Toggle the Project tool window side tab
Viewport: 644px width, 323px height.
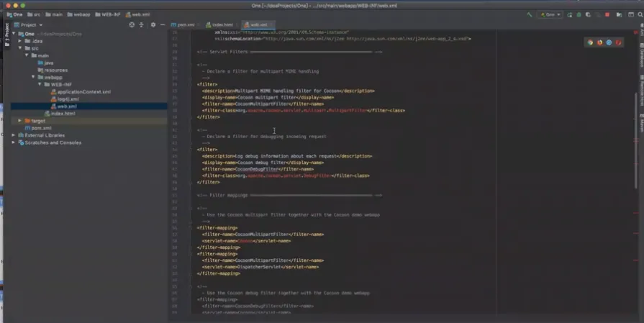tap(6, 35)
